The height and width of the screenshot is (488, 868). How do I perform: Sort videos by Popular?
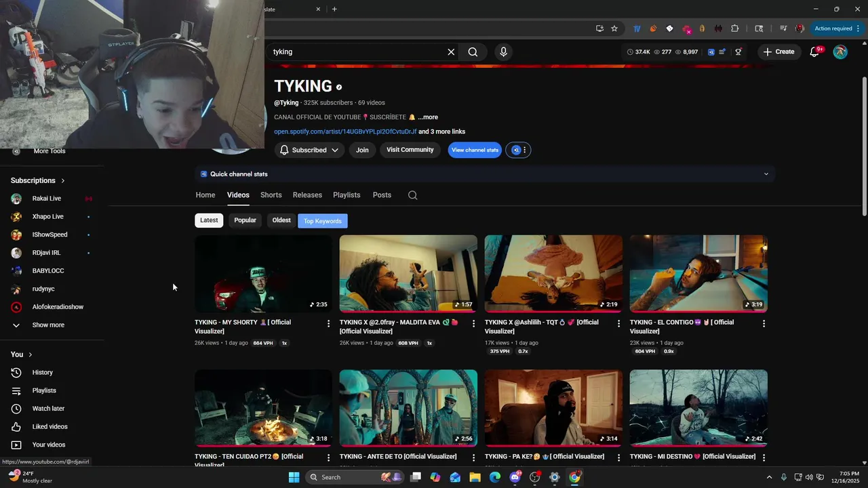[x=245, y=220]
